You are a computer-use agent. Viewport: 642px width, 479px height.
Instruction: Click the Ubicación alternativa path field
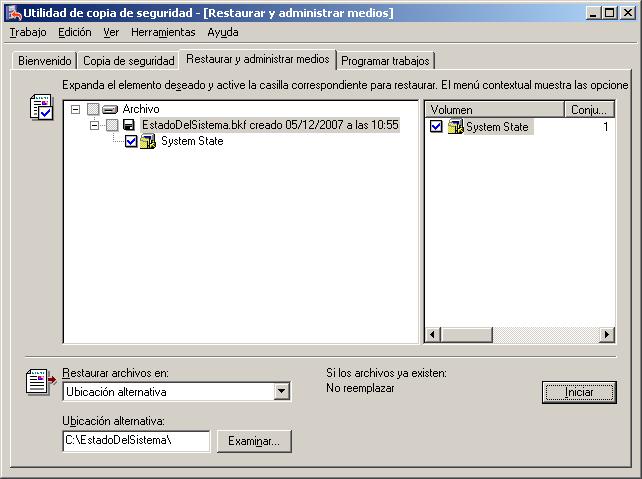click(136, 441)
